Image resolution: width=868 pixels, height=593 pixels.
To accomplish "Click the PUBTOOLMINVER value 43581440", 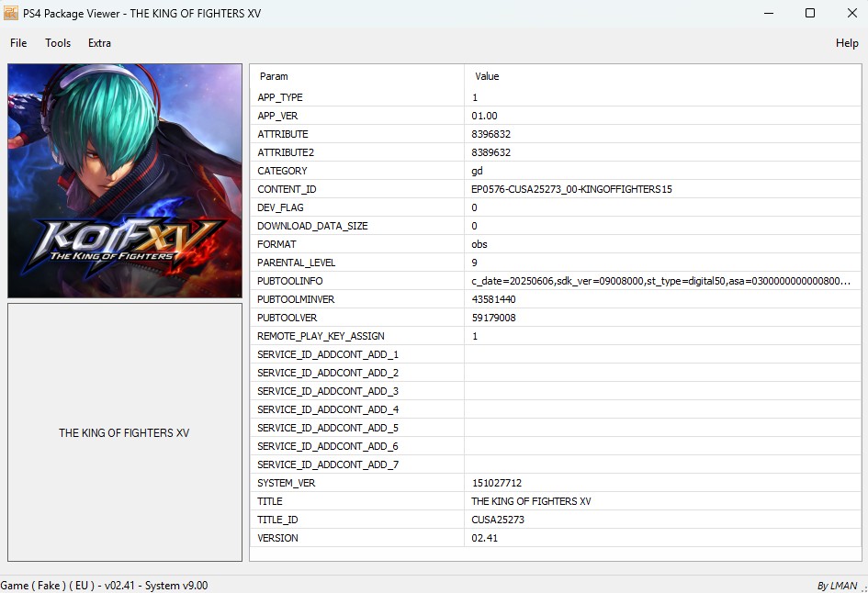I will pyautogui.click(x=493, y=299).
